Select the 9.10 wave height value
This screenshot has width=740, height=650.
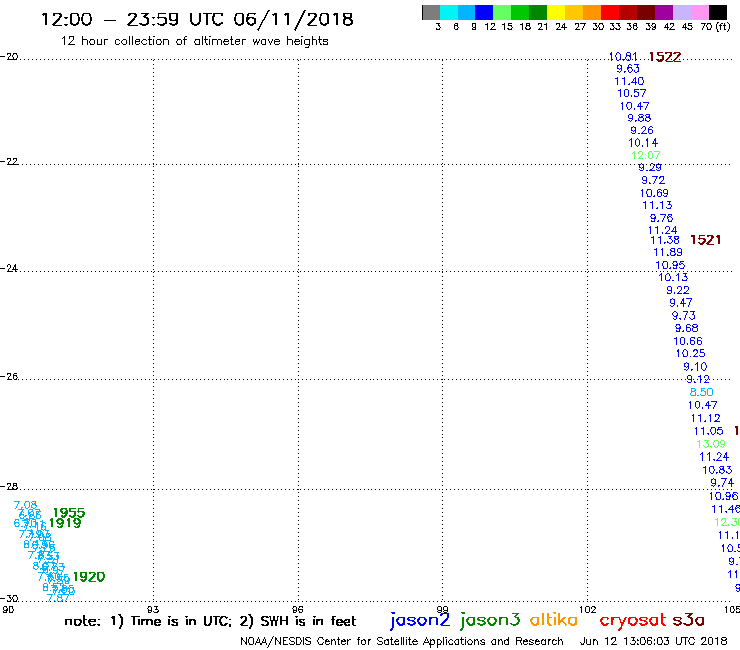pyautogui.click(x=695, y=366)
